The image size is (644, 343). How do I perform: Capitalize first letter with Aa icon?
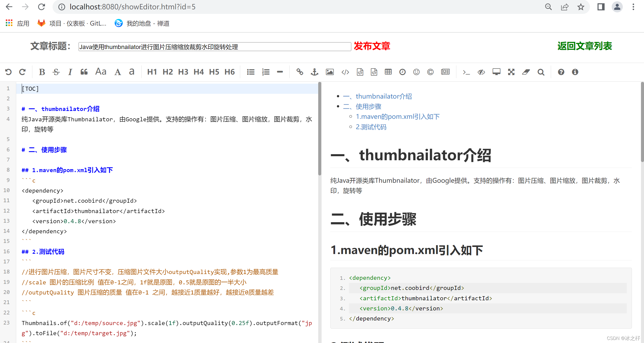point(101,72)
